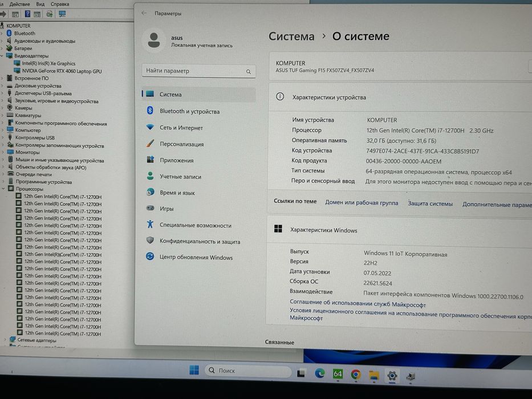Click the Характеристики Windows section header
This screenshot has height=399, width=532.
coord(400,230)
